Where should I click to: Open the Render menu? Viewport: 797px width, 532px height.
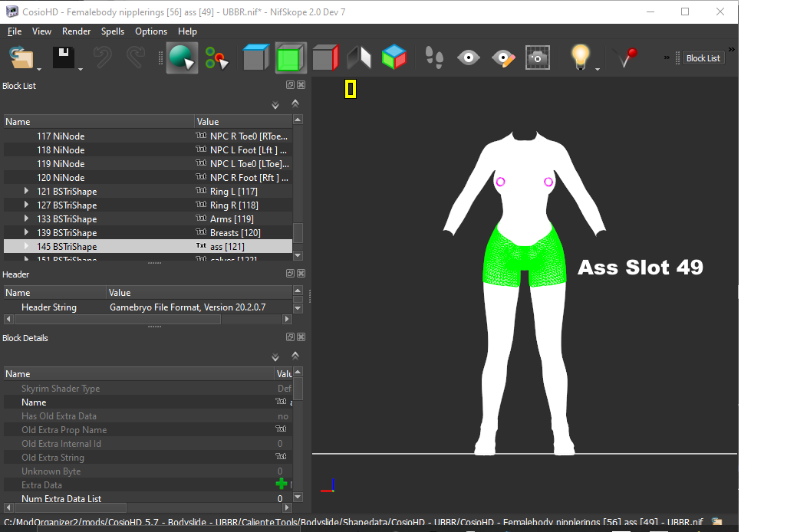(76, 31)
